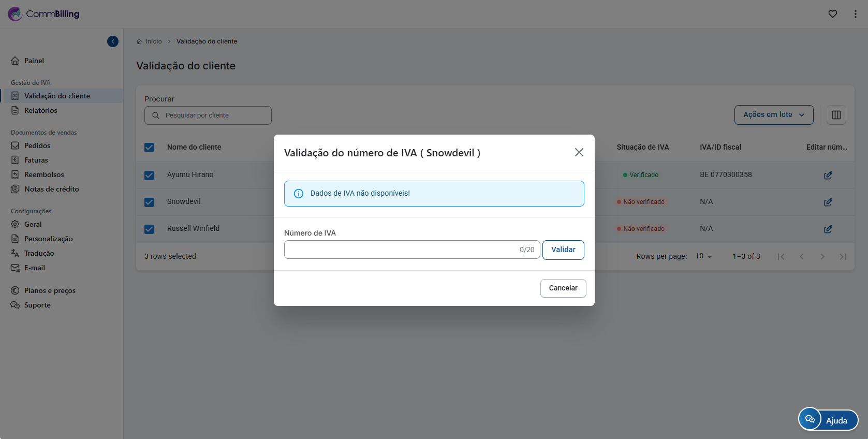
Task: Collapse the sidebar with the arrow button
Action: (x=113, y=41)
